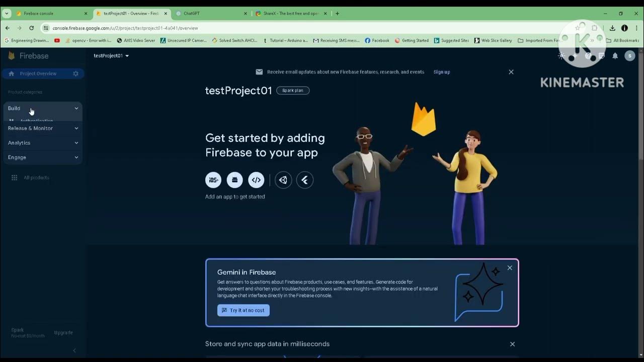Close the ChatGPT tab
Image resolution: width=644 pixels, height=362 pixels.
pos(246,14)
